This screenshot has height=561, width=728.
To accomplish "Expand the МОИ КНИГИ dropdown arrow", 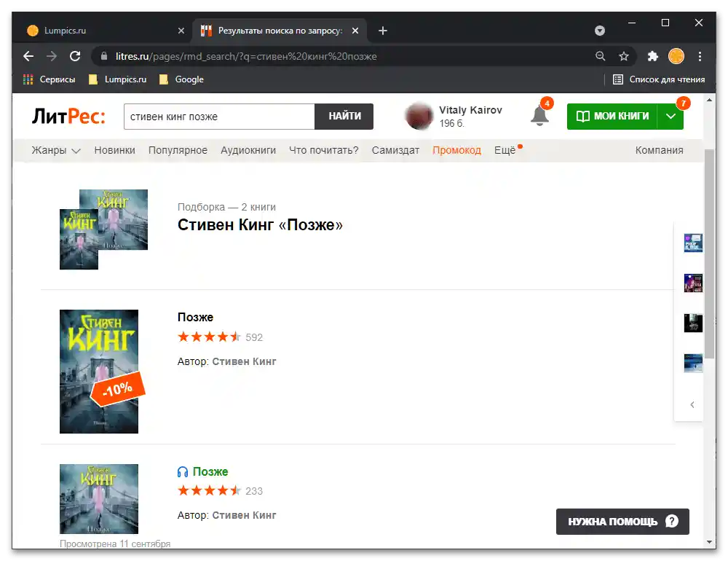I will coord(670,116).
